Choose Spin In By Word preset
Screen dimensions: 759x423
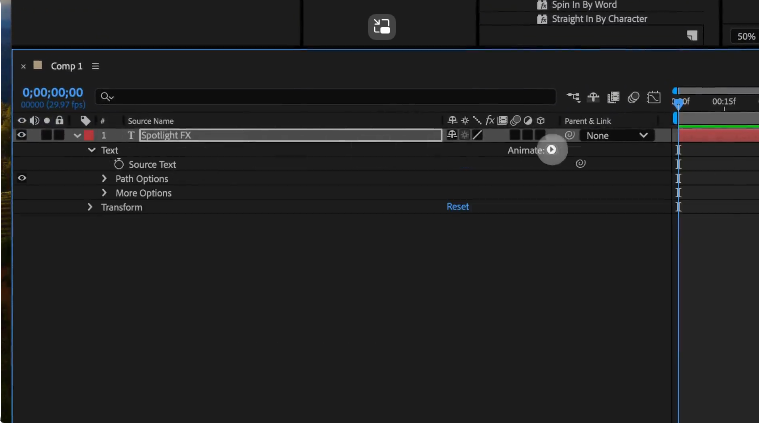pos(584,5)
